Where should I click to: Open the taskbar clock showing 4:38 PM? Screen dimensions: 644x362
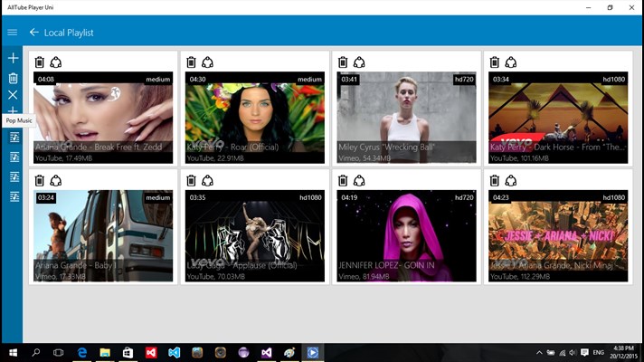623,353
